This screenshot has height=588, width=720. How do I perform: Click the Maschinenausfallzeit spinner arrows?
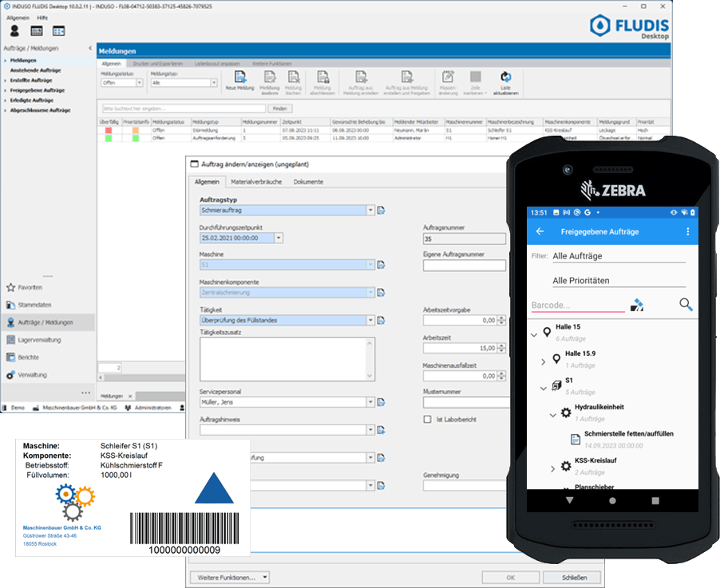tap(501, 376)
